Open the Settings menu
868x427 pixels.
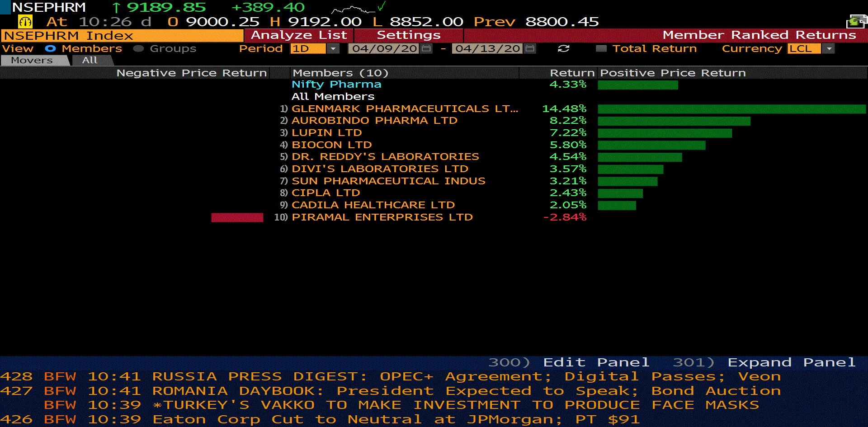408,35
